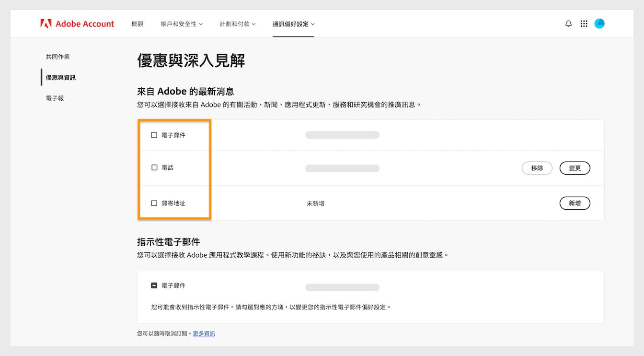Screen dimensions: 644x356
Task: Select 電子報 in the sidebar
Action: [x=54, y=98]
